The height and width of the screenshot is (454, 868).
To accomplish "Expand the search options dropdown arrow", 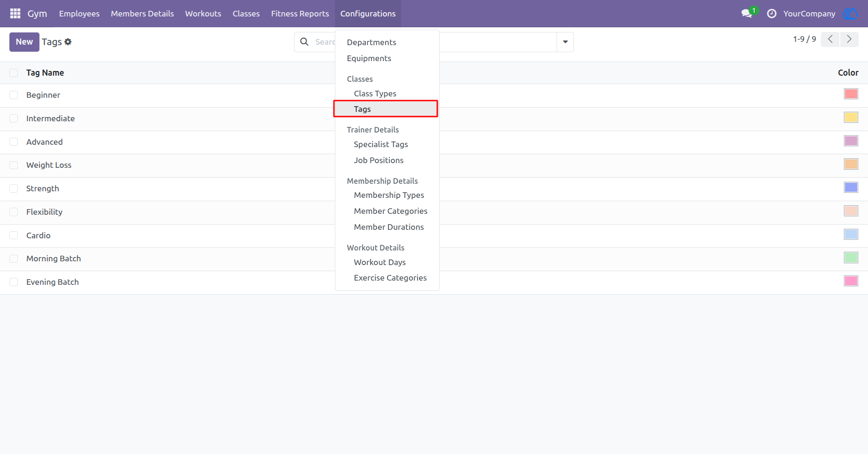I will point(565,42).
